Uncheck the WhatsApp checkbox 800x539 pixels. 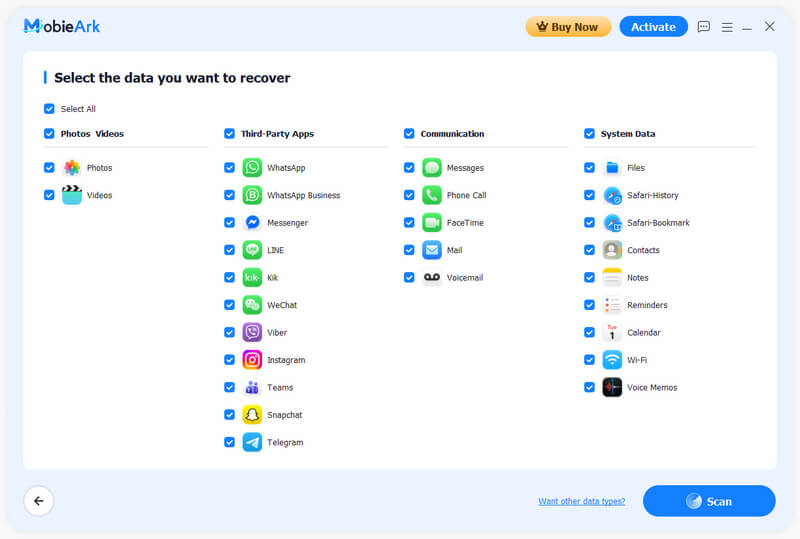click(x=229, y=167)
